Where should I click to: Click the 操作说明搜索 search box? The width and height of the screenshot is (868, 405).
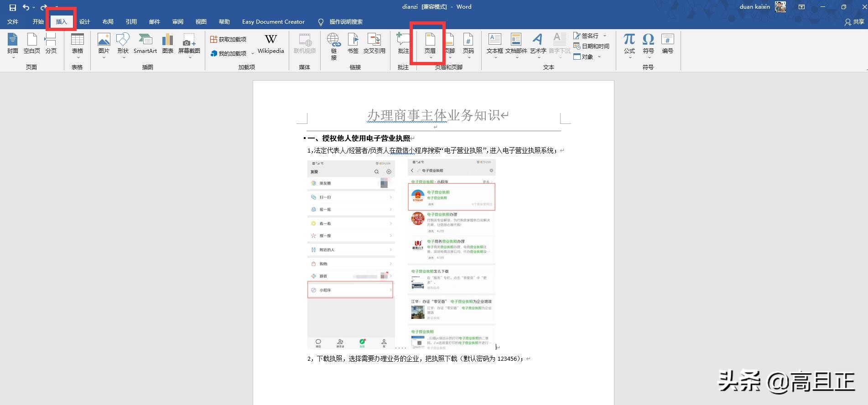(346, 22)
